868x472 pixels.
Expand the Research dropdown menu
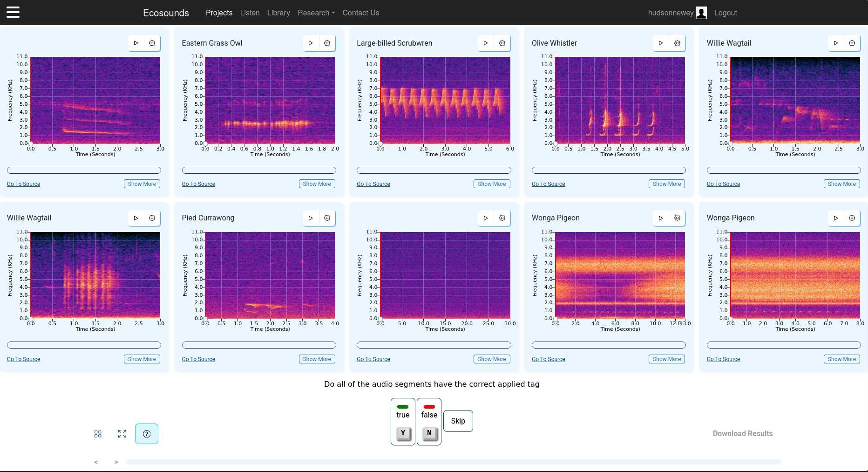tap(316, 13)
